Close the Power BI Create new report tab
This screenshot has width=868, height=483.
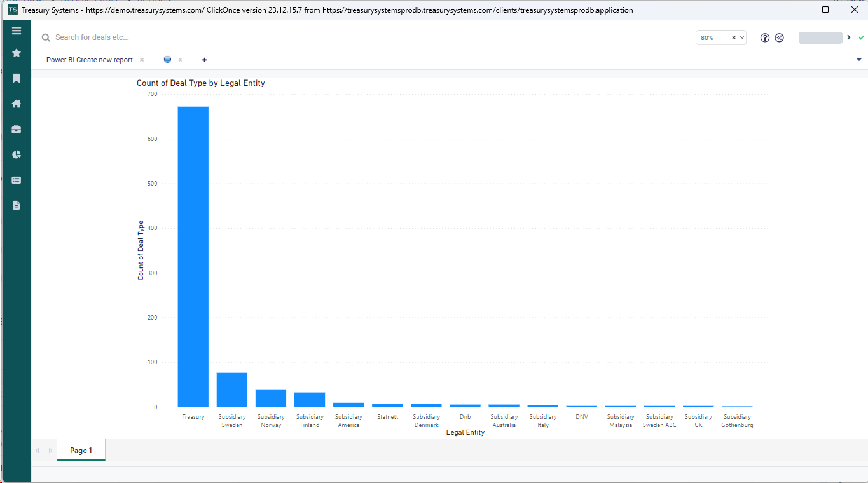point(142,60)
